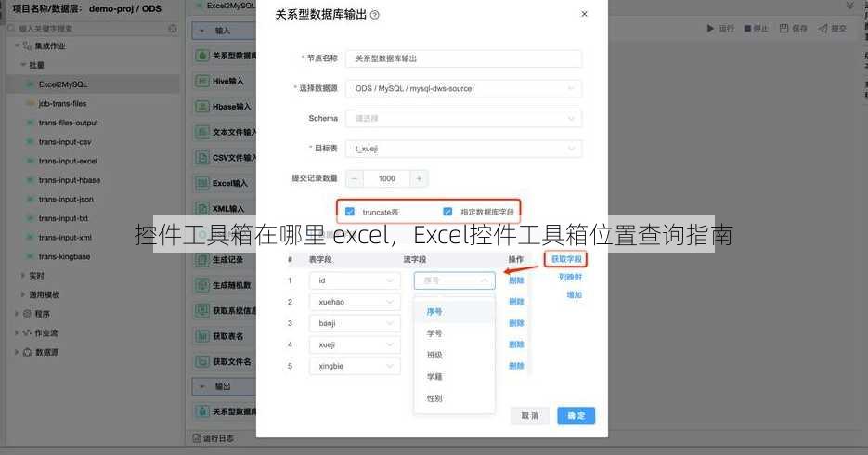Expand the 通用模板 tree node
The height and width of the screenshot is (455, 868).
22,294
